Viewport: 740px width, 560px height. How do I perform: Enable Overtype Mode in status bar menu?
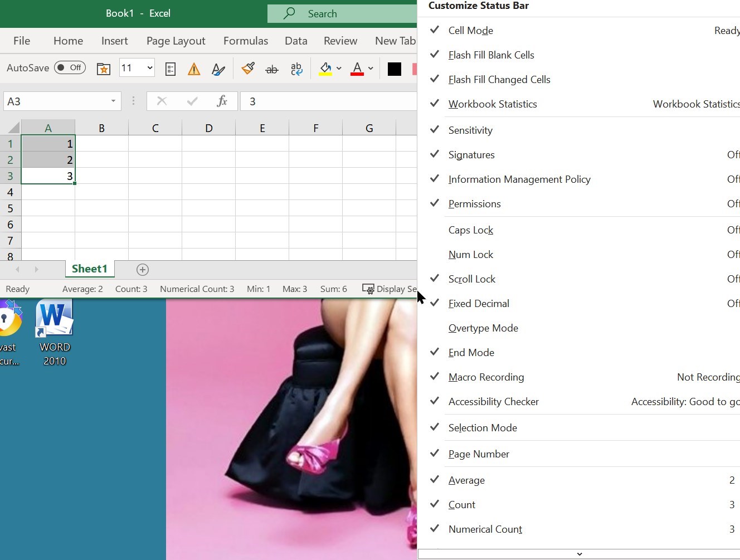(x=483, y=328)
